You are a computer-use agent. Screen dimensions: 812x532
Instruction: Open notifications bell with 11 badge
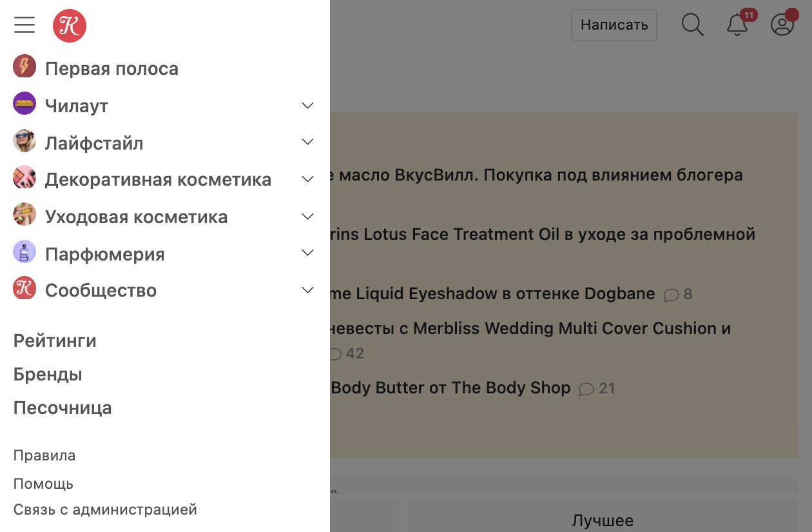click(x=738, y=25)
